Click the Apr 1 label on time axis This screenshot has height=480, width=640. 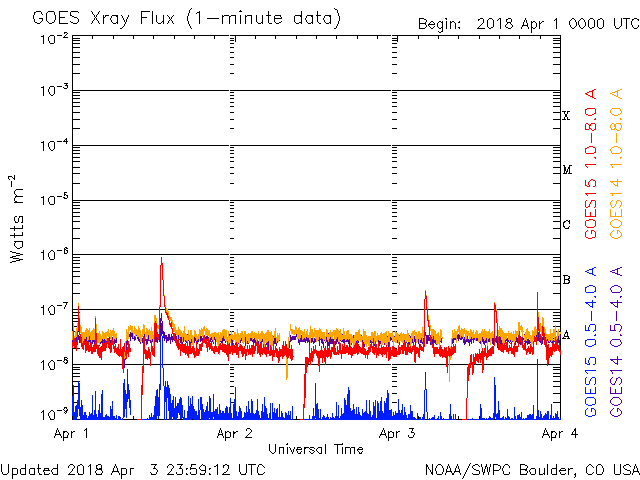71,434
